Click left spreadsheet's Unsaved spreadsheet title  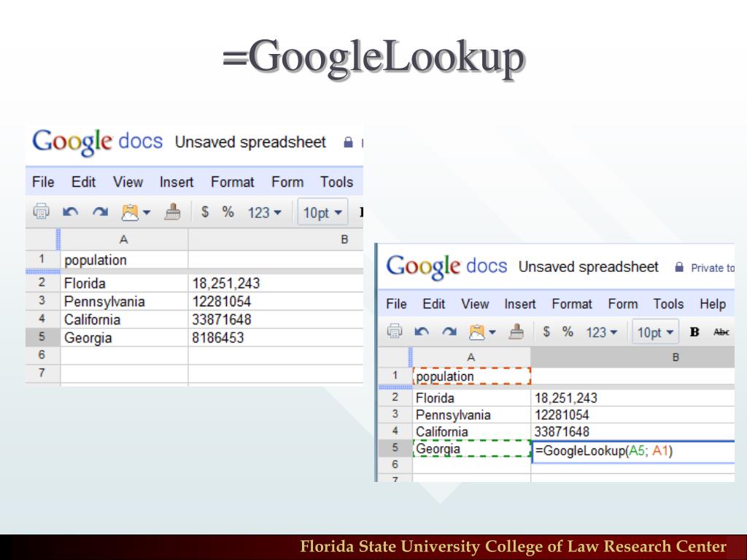click(250, 142)
